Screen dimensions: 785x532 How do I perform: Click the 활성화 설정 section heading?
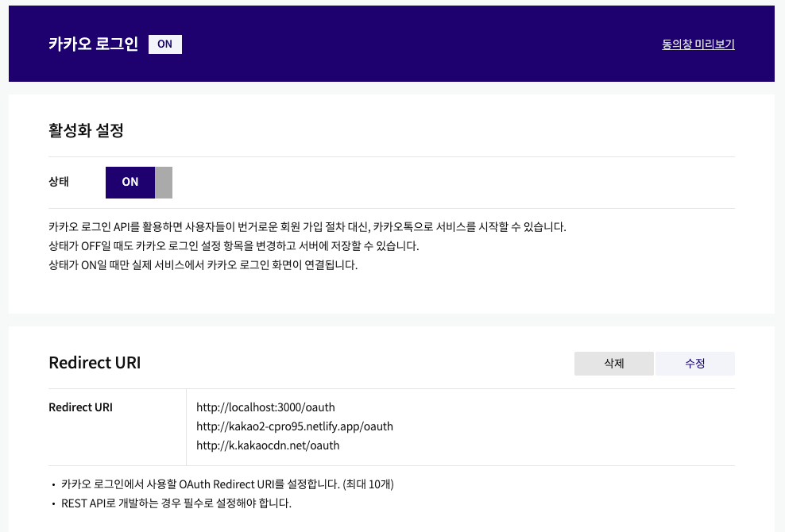tap(86, 131)
